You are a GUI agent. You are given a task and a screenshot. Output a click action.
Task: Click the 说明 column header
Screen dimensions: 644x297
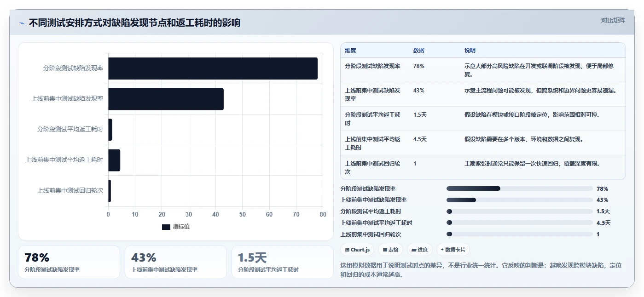pyautogui.click(x=470, y=51)
